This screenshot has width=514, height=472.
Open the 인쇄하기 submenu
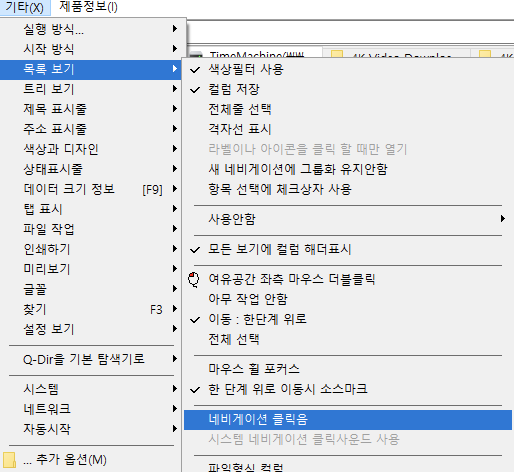click(91, 249)
